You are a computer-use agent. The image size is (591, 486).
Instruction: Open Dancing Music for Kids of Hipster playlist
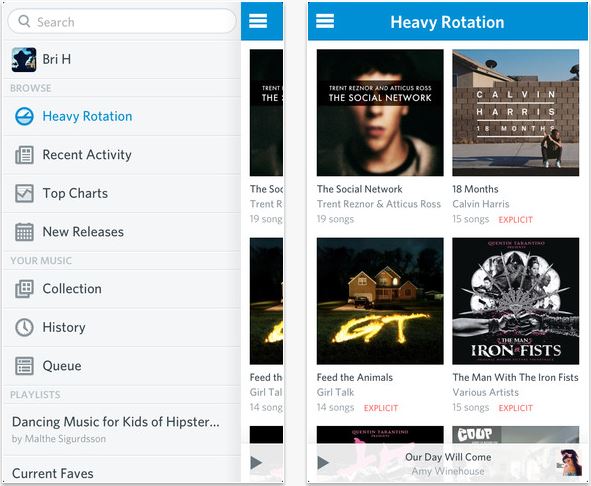[x=121, y=429]
